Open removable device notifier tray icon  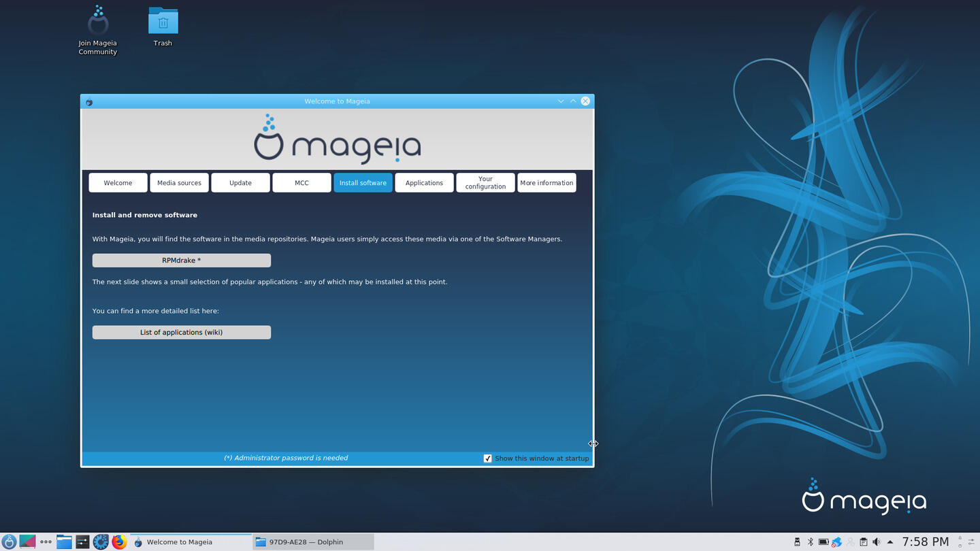pos(797,542)
